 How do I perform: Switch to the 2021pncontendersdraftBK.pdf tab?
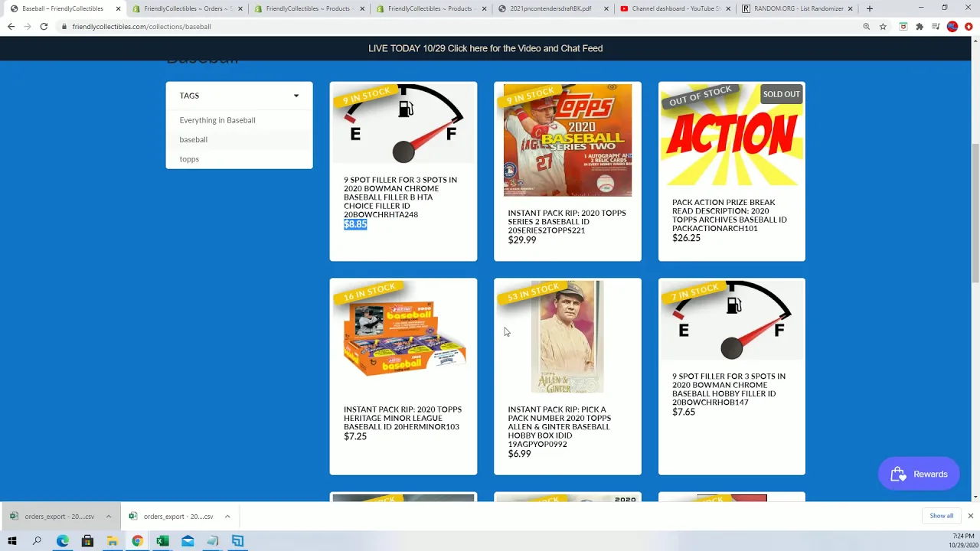(554, 8)
